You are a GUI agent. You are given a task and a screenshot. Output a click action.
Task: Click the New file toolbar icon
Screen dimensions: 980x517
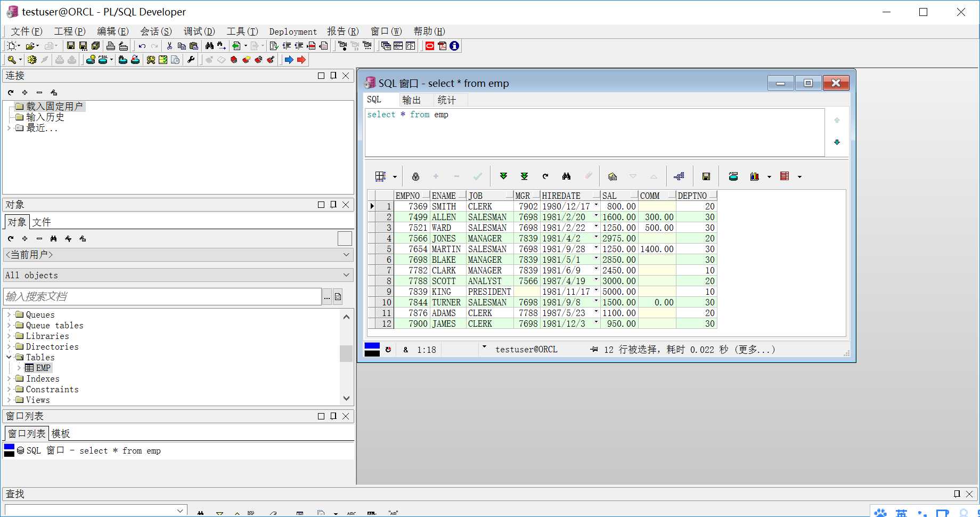click(12, 46)
